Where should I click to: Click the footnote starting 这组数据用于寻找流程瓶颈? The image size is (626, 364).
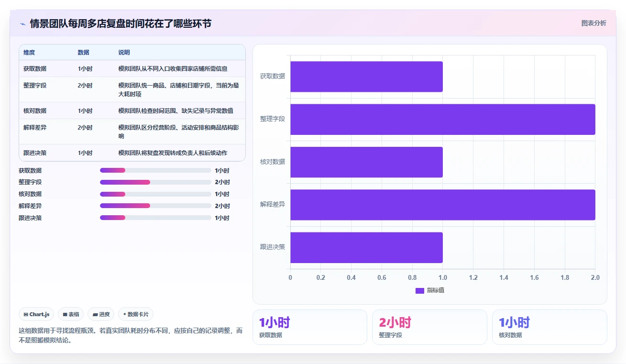click(x=131, y=336)
